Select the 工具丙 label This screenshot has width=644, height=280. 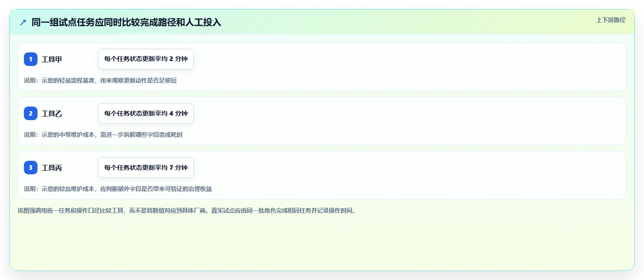tap(52, 168)
